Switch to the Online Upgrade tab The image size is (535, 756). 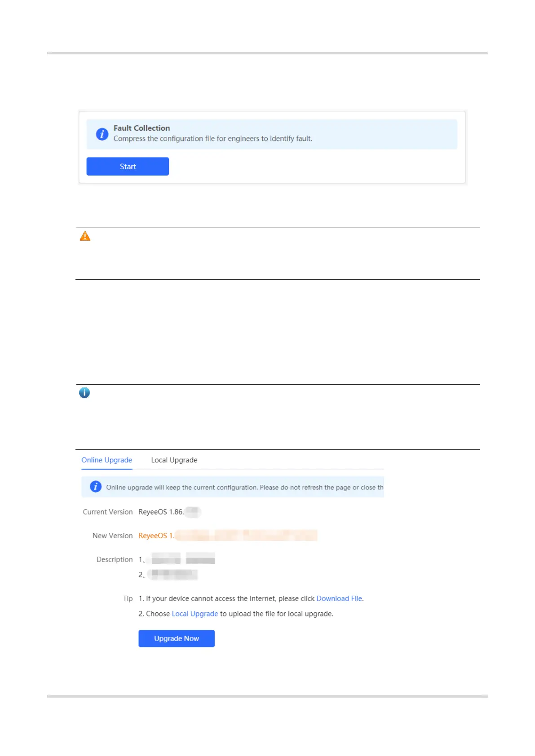[107, 460]
